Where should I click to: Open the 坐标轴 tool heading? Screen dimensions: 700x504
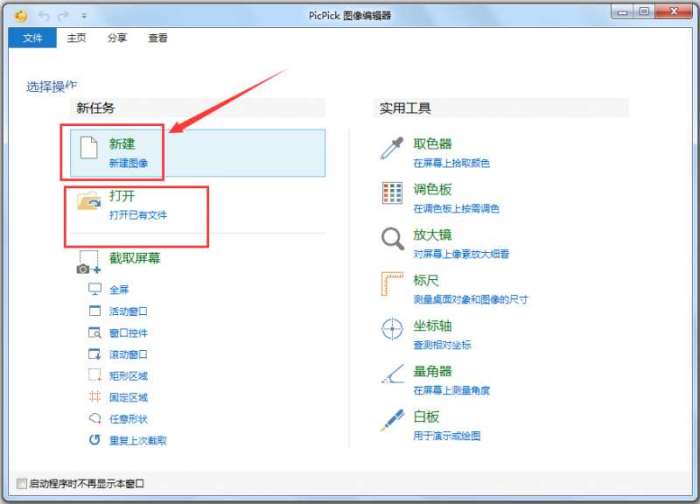tap(432, 326)
